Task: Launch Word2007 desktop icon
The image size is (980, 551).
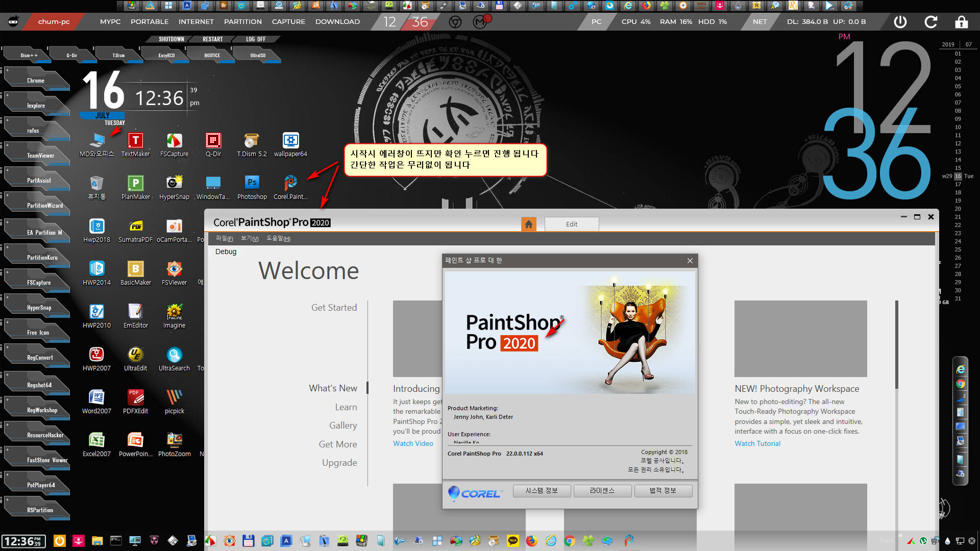Action: coord(96,402)
